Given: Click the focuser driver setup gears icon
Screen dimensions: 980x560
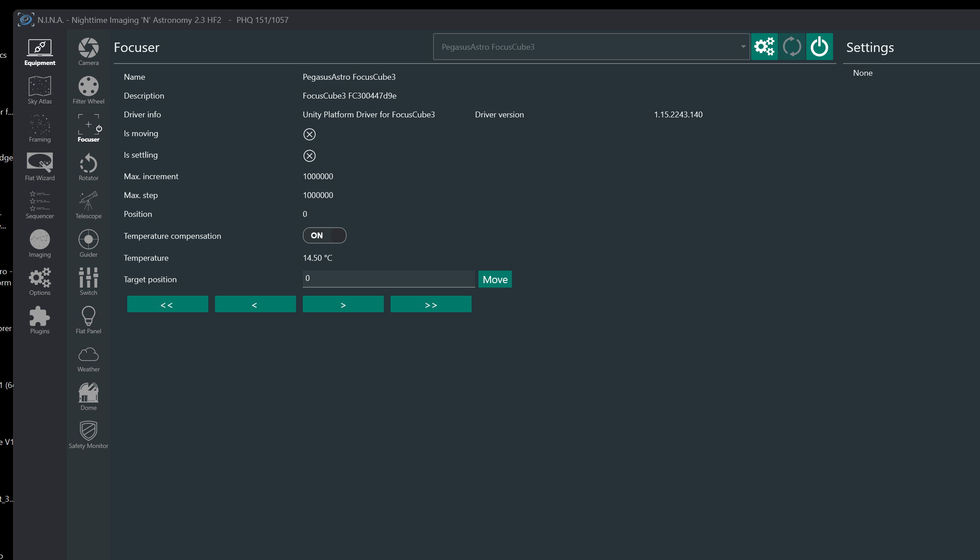Looking at the screenshot, I should [x=764, y=47].
